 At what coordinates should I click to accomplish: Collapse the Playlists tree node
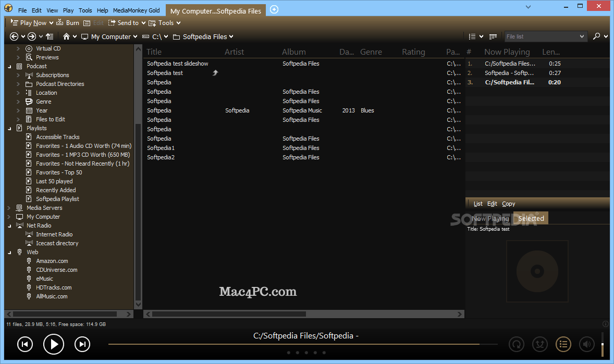coord(9,129)
